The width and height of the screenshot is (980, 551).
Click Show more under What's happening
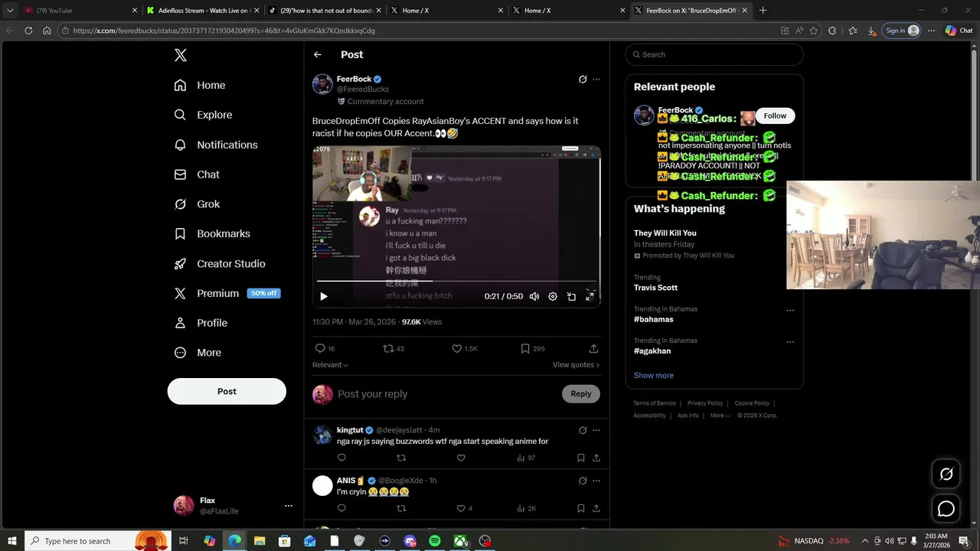pos(654,376)
